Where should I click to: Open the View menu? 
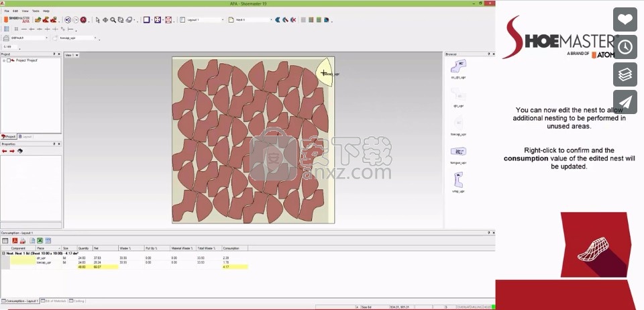[x=25, y=11]
